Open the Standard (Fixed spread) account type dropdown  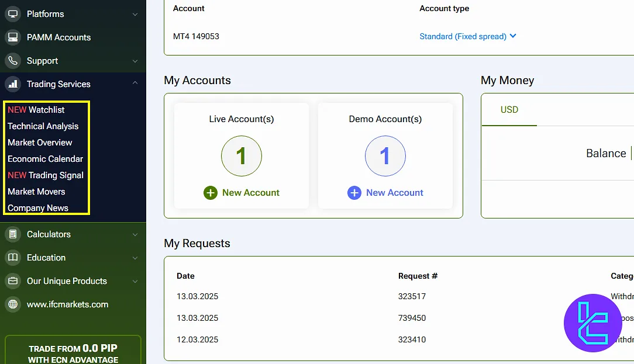click(467, 36)
